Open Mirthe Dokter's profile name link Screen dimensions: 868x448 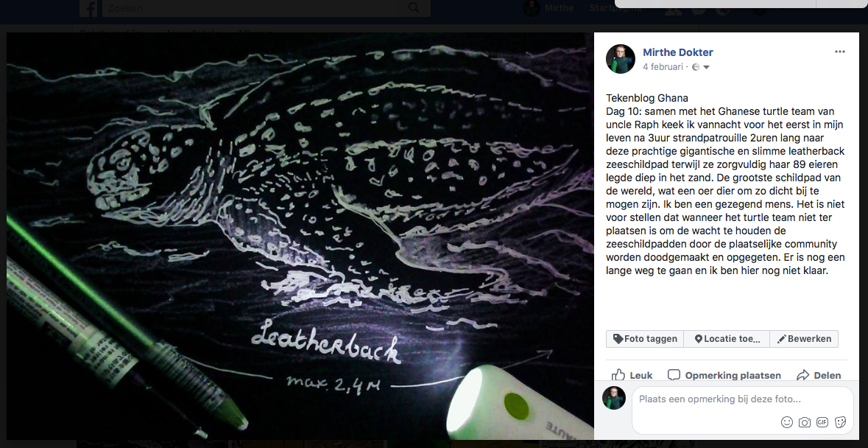pos(677,52)
